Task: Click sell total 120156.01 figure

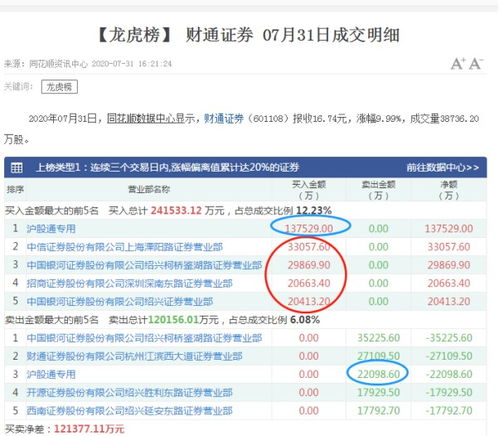Action: click(173, 320)
